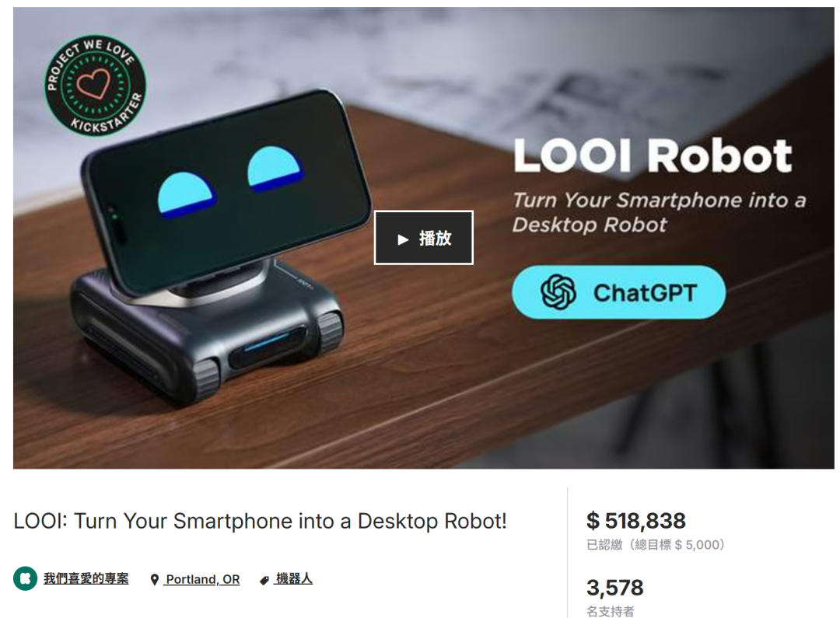Click the 名支持者 backers label

click(611, 611)
